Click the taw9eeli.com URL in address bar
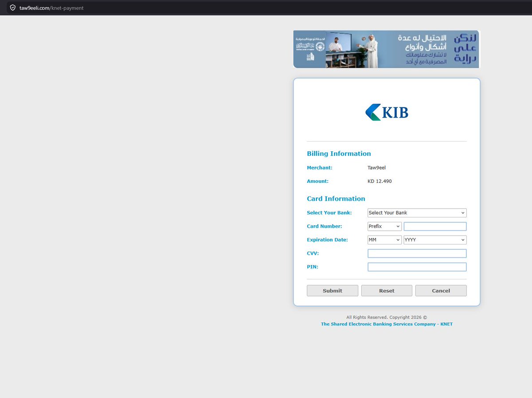Image resolution: width=532 pixels, height=398 pixels. click(x=51, y=8)
